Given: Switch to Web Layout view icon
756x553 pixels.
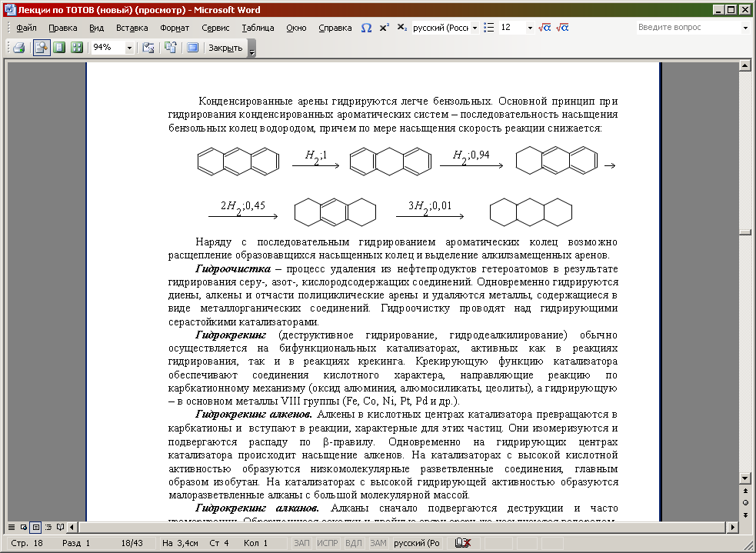Looking at the screenshot, I should 24,528.
